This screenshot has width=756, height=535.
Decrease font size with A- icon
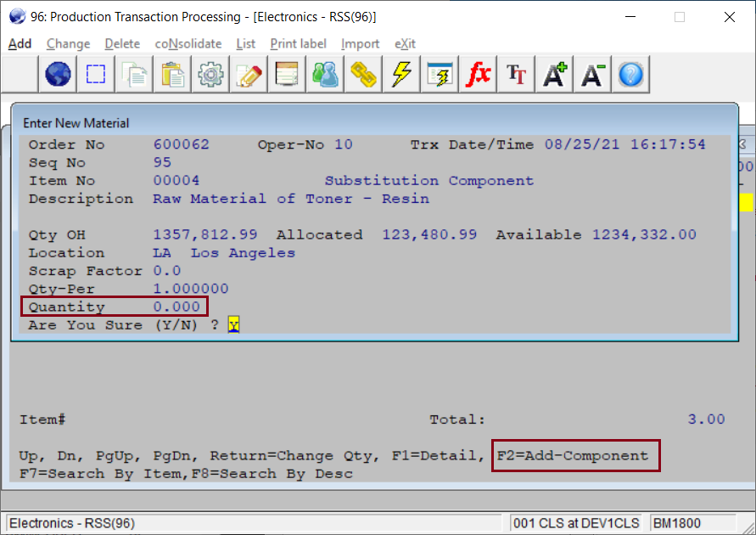click(592, 74)
